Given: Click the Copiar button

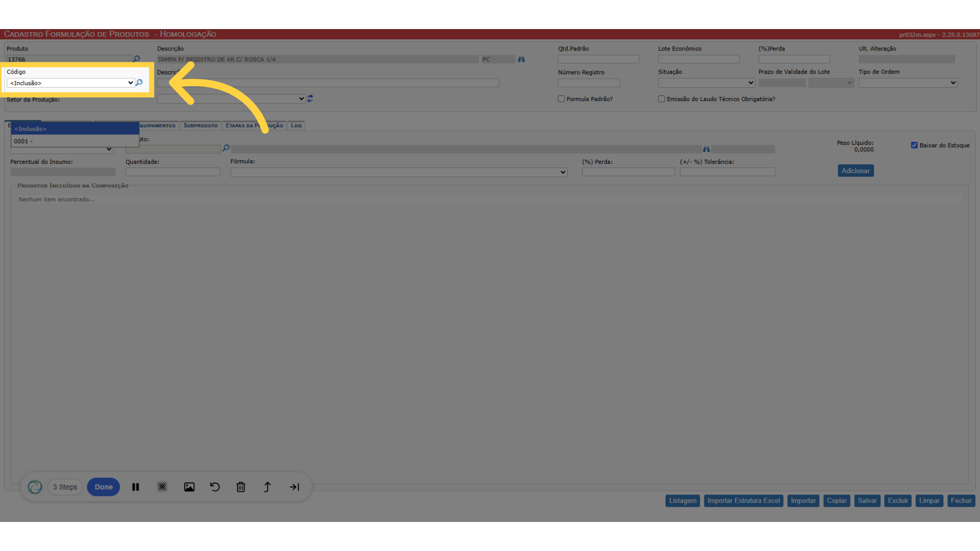Looking at the screenshot, I should click(x=837, y=501).
